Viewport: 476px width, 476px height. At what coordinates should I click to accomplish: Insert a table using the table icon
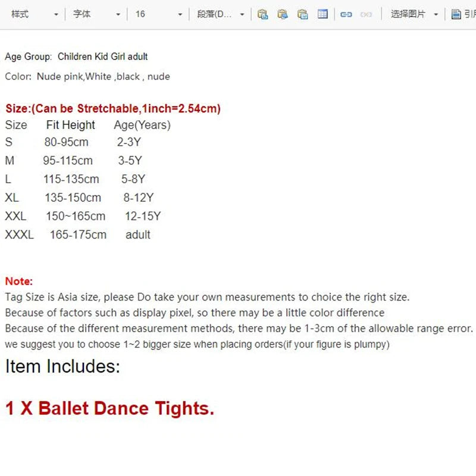click(x=322, y=14)
